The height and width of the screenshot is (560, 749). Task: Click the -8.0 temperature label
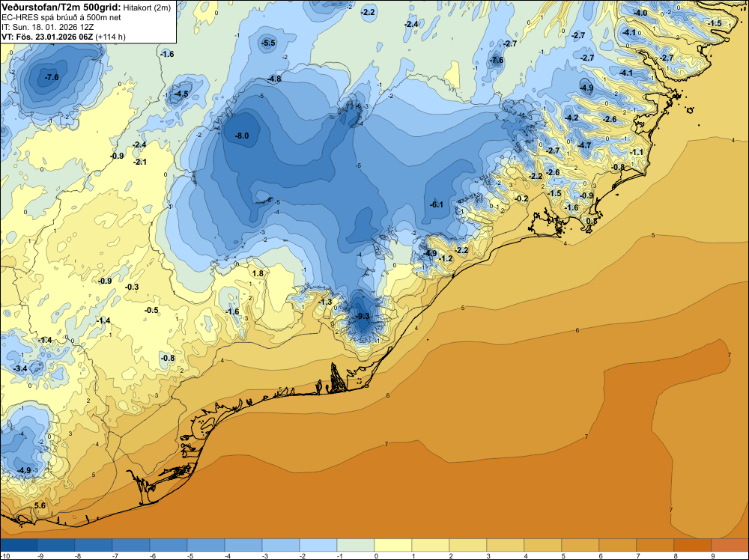coord(242,136)
